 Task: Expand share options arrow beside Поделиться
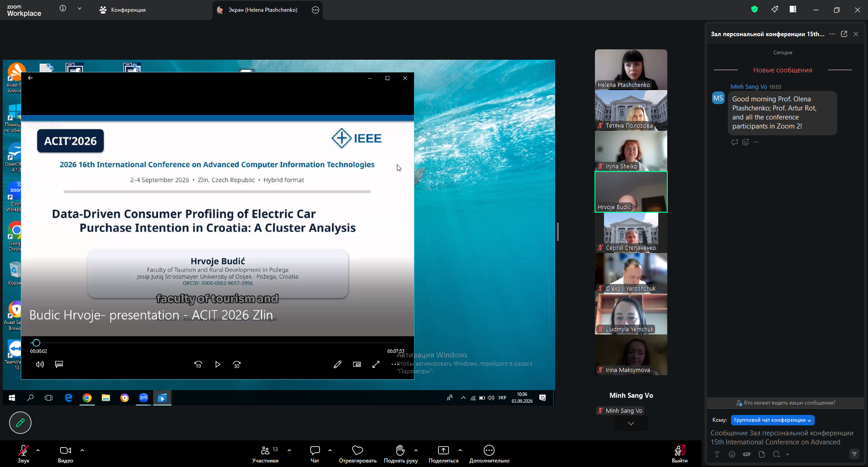tap(460, 450)
